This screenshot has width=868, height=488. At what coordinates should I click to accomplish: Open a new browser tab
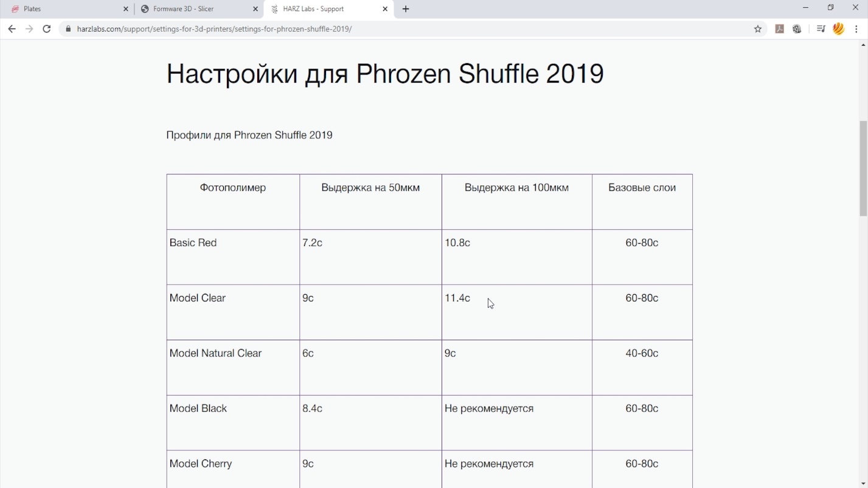click(406, 9)
